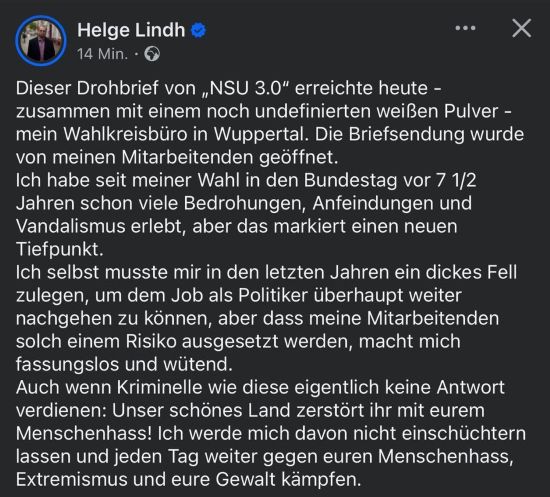The image size is (550, 497).
Task: Open the three-dots post options menu
Action: click(465, 28)
